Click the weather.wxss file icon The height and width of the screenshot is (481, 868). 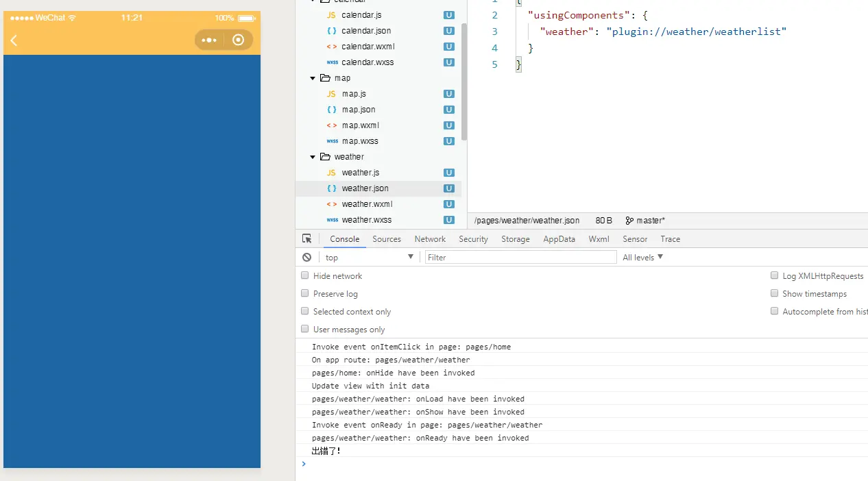point(332,220)
